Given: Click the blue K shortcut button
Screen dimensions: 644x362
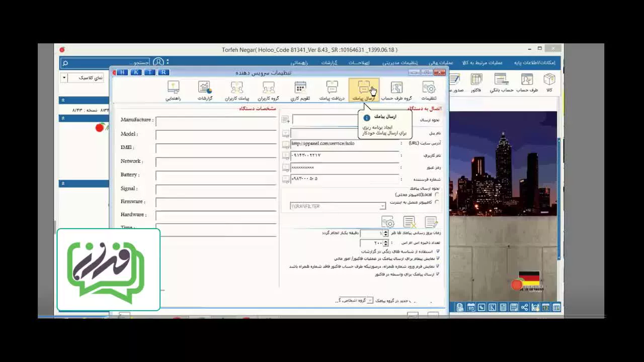Looking at the screenshot, I should click(136, 72).
